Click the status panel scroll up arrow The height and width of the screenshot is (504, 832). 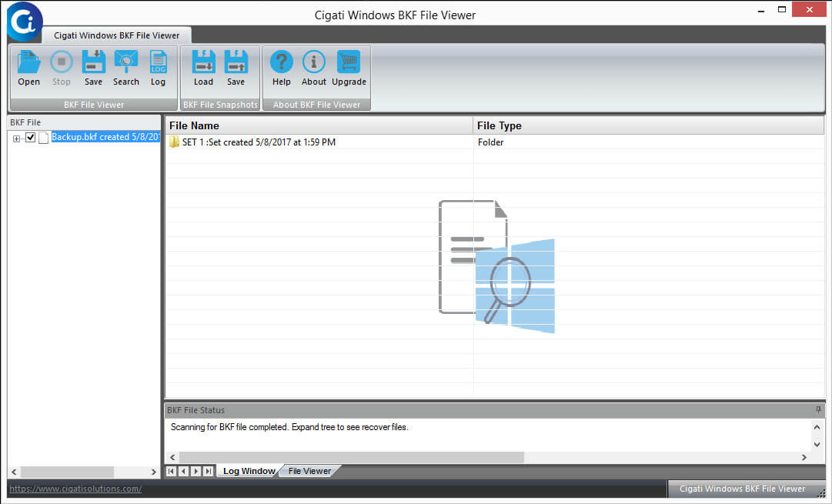[817, 427]
